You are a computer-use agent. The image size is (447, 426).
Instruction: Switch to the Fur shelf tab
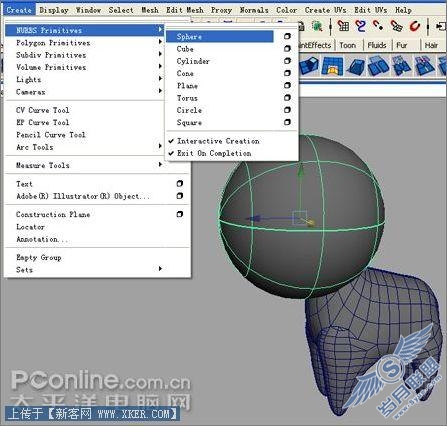pyautogui.click(x=402, y=45)
